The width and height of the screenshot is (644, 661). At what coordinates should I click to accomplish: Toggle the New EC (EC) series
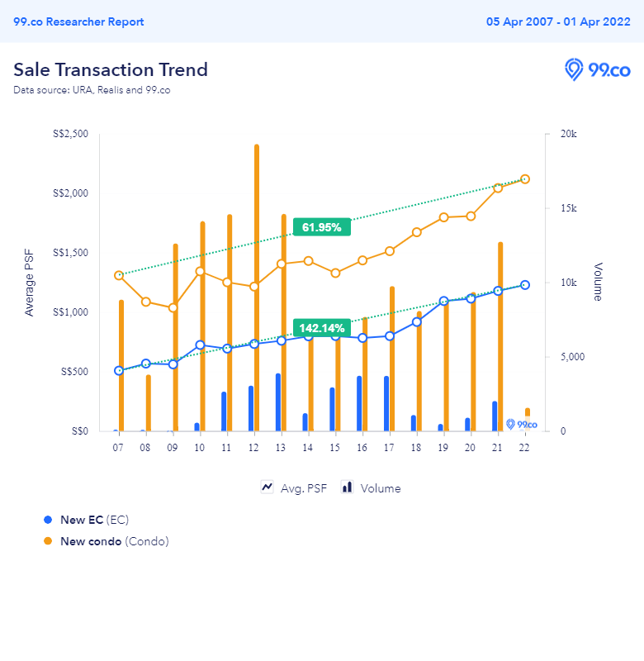coord(94,520)
